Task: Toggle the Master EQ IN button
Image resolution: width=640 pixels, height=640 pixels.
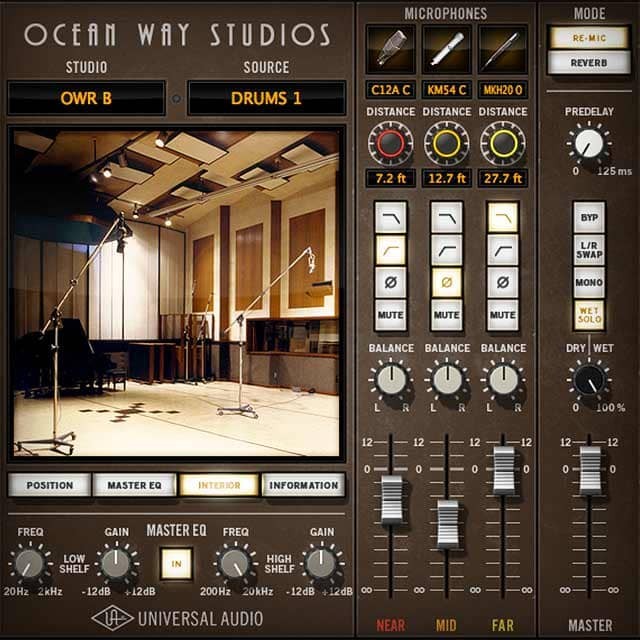Action: [x=178, y=563]
